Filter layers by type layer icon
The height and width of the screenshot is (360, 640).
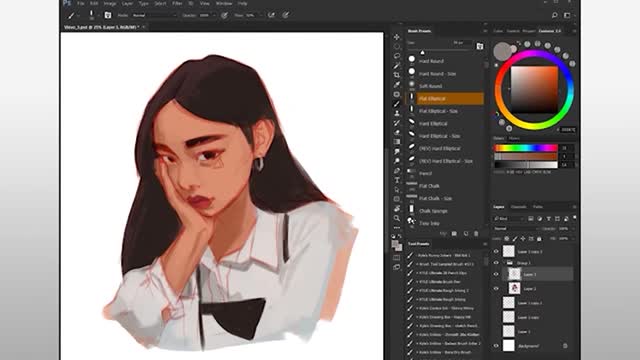pyautogui.click(x=549, y=219)
